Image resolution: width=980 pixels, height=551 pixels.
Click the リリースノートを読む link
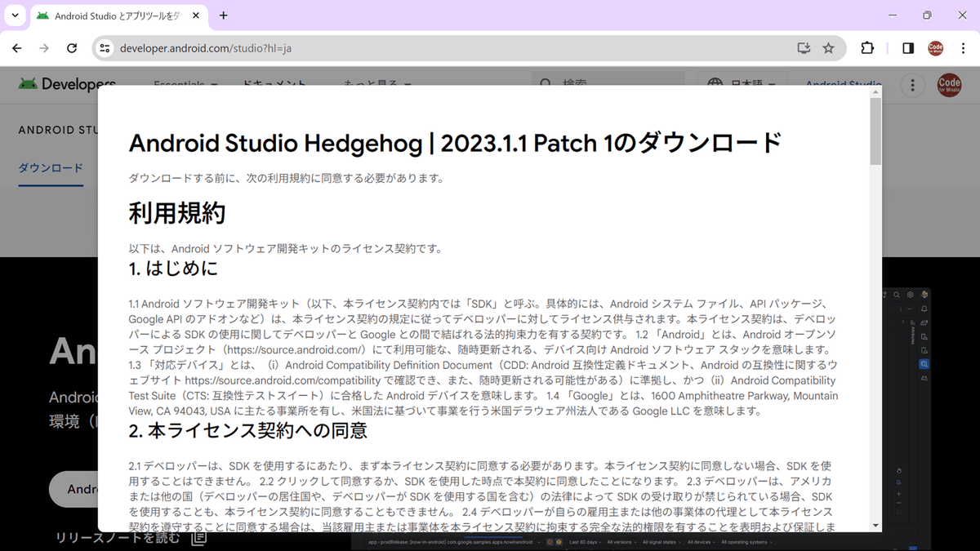(x=118, y=538)
